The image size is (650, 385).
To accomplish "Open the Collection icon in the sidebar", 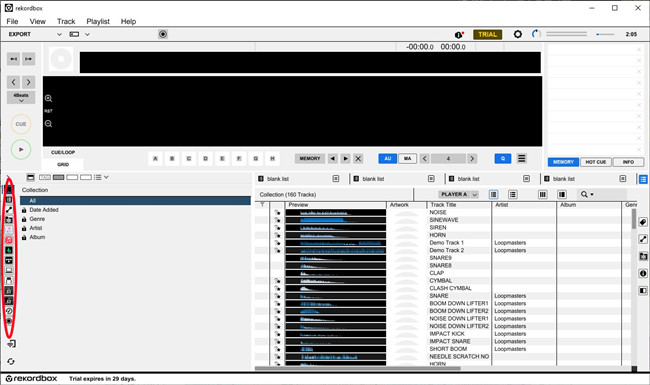I will [x=9, y=190].
